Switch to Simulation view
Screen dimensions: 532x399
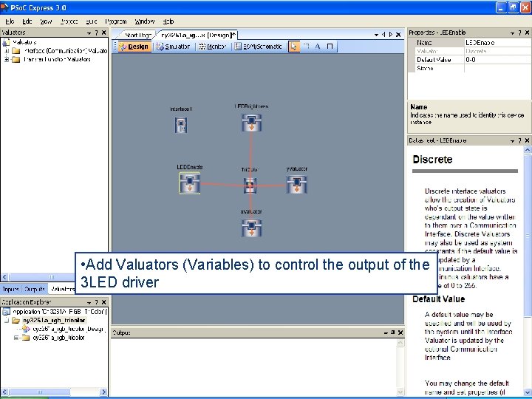(173, 47)
